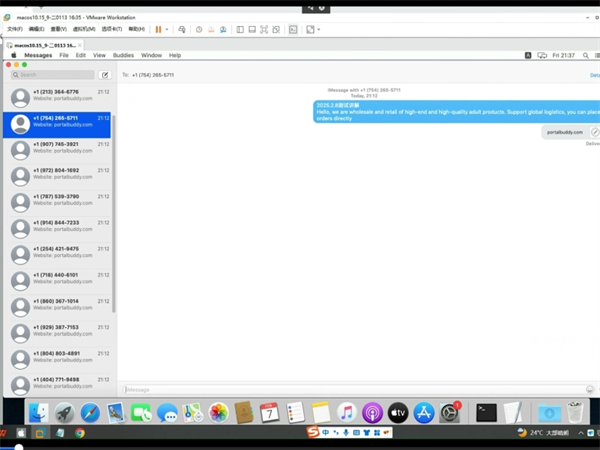Open the Window menu in Messages

[151, 55]
